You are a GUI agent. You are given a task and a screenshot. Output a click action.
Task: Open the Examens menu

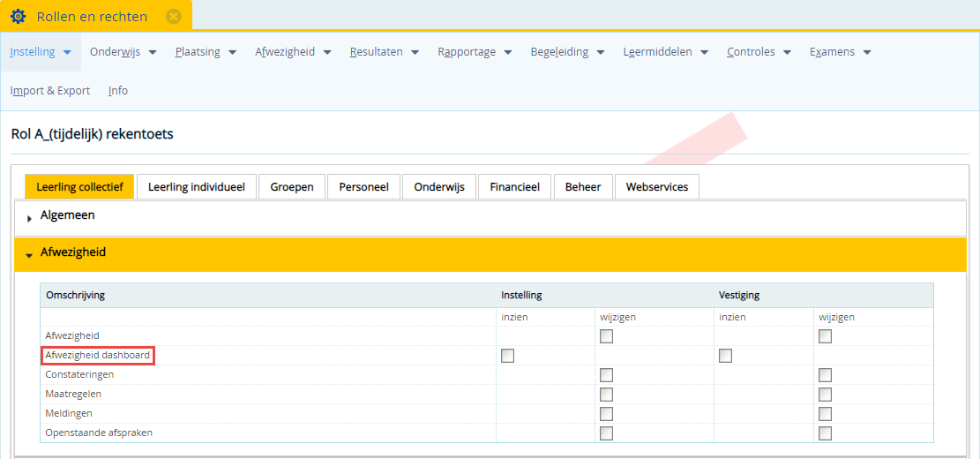click(840, 52)
